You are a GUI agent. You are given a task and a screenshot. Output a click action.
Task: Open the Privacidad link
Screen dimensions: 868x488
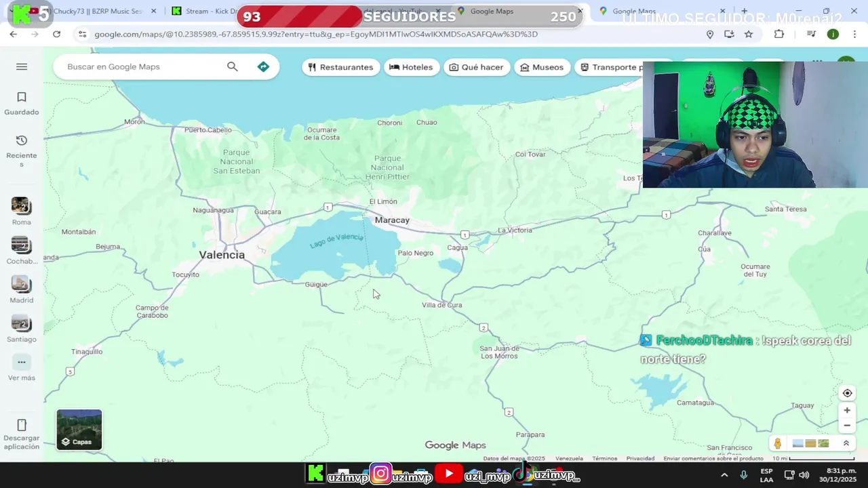tap(640, 459)
